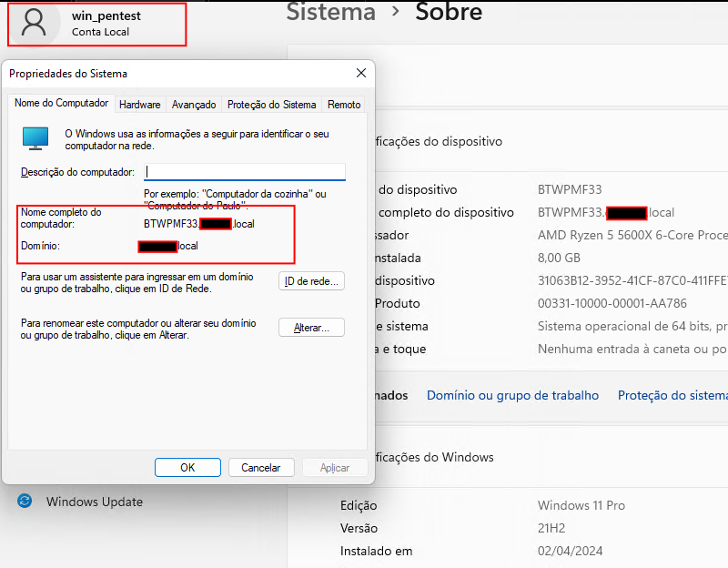This screenshot has width=728, height=568.
Task: Open the Proteção do sistema related link
Action: 672,395
